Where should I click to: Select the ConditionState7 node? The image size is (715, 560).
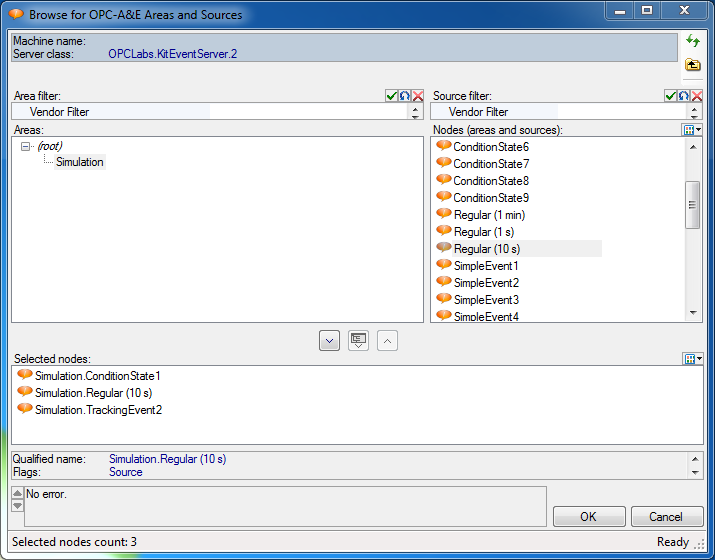[x=491, y=164]
